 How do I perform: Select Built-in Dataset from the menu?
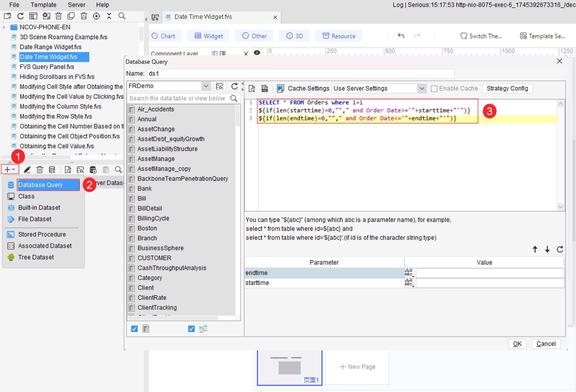39,208
